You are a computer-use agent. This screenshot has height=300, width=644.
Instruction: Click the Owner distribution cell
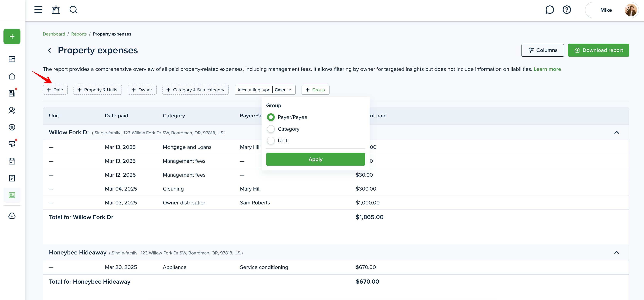pos(184,203)
